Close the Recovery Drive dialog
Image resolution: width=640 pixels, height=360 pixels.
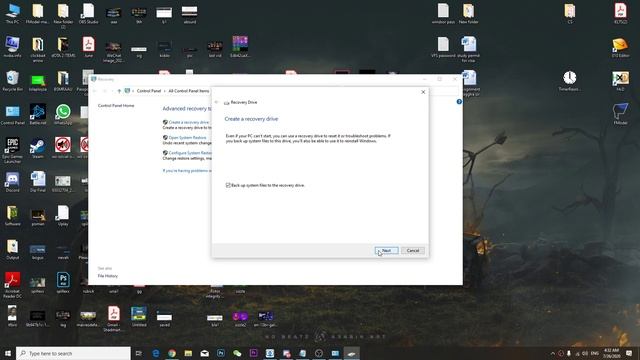(423, 92)
